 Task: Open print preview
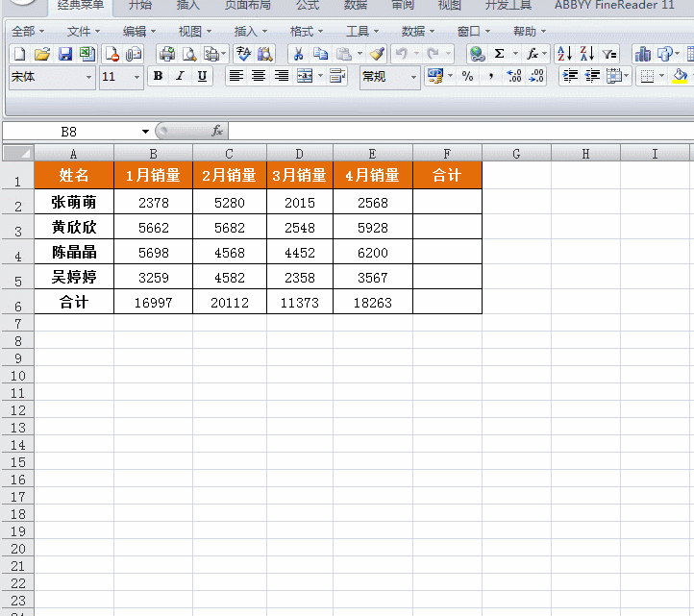189,54
